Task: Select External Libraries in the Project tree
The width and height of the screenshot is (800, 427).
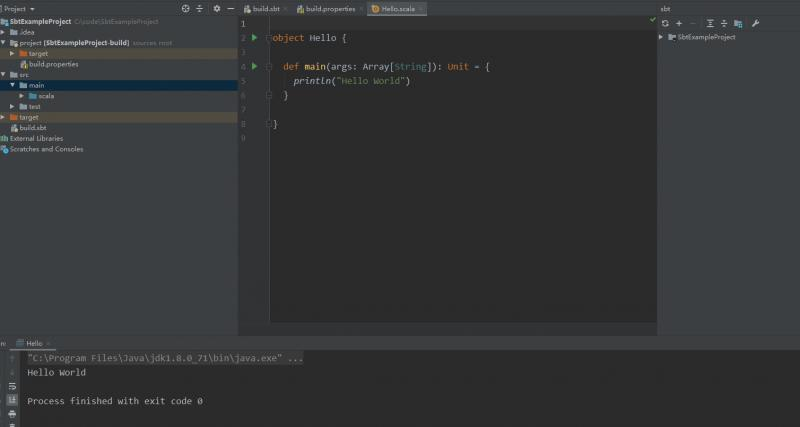Action: pos(36,138)
